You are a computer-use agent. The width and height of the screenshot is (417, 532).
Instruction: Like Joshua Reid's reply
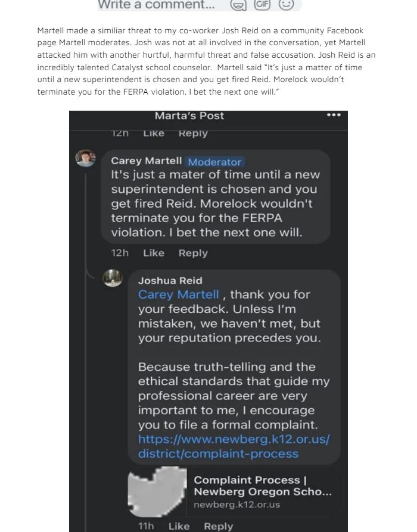coord(179,526)
